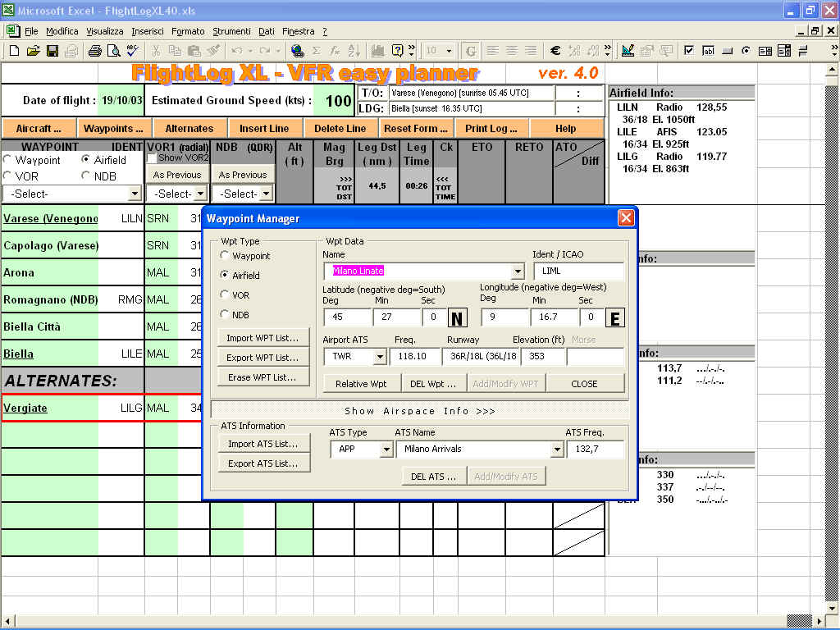Image resolution: width=840 pixels, height=630 pixels.
Task: Expand the ATS Name dropdown list
Action: pyautogui.click(x=557, y=450)
